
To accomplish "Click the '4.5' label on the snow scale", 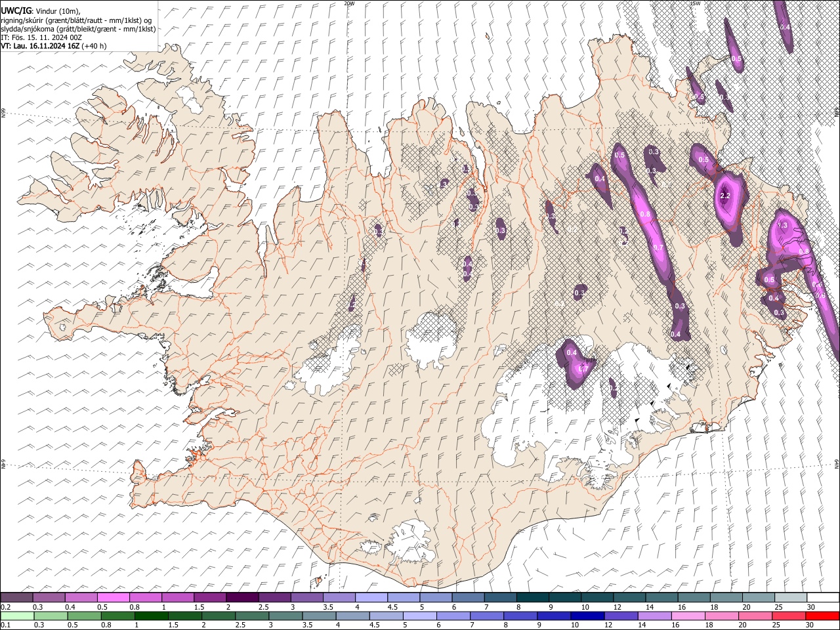I will pyautogui.click(x=392, y=607).
